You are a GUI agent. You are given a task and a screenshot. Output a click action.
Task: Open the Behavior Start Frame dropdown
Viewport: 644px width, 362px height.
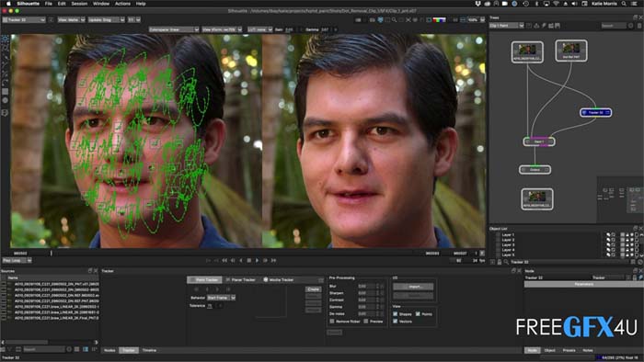click(221, 298)
